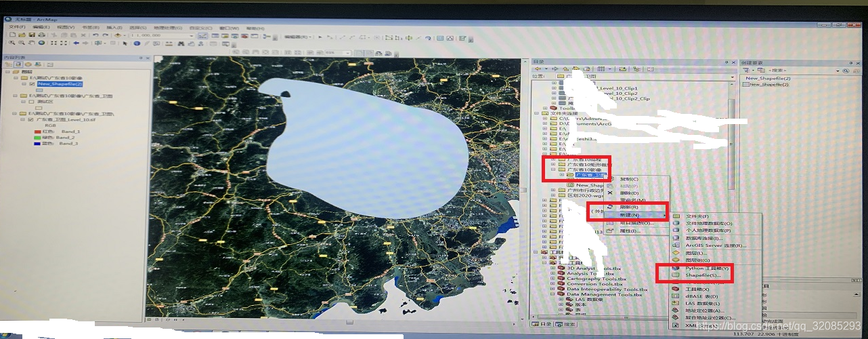Choose 复制(C) in context menu
The width and height of the screenshot is (868, 339).
[629, 179]
